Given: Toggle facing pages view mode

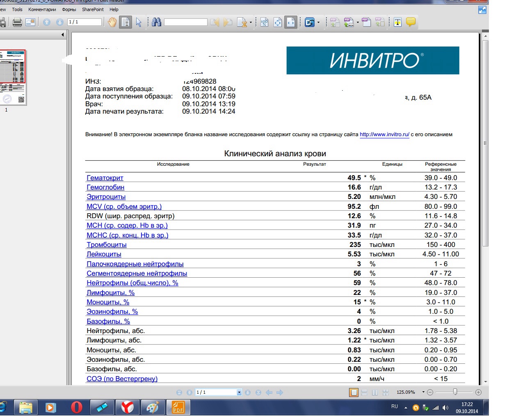Looking at the screenshot, I should pyautogui.click(x=375, y=393).
